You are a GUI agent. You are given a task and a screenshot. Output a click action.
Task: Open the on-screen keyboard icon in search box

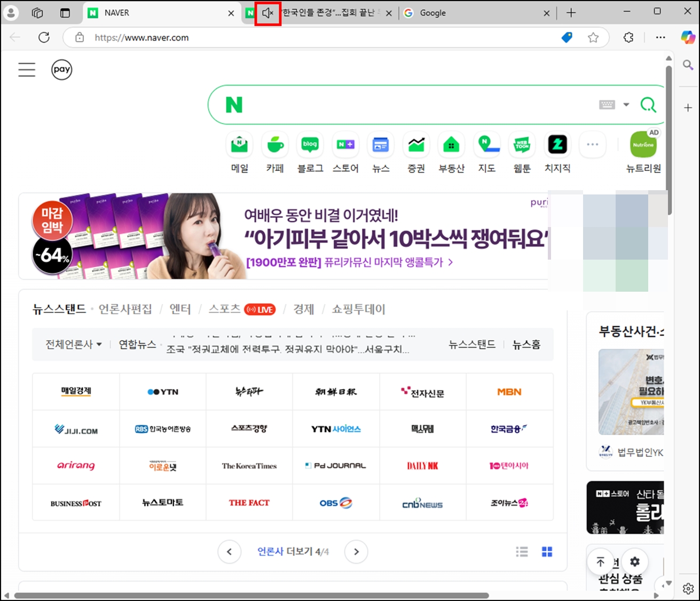coord(607,105)
